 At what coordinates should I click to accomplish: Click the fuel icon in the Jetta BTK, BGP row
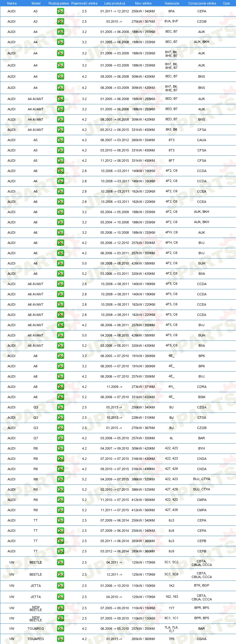point(60,586)
